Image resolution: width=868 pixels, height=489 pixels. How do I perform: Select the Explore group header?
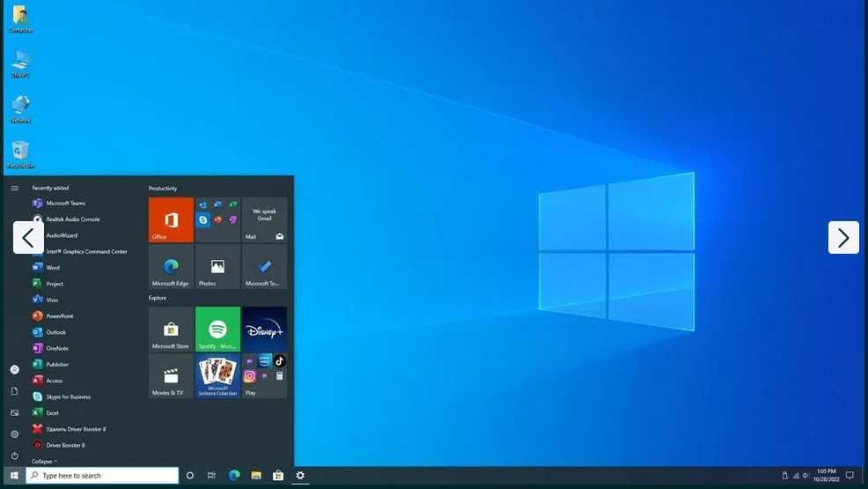[x=158, y=298]
